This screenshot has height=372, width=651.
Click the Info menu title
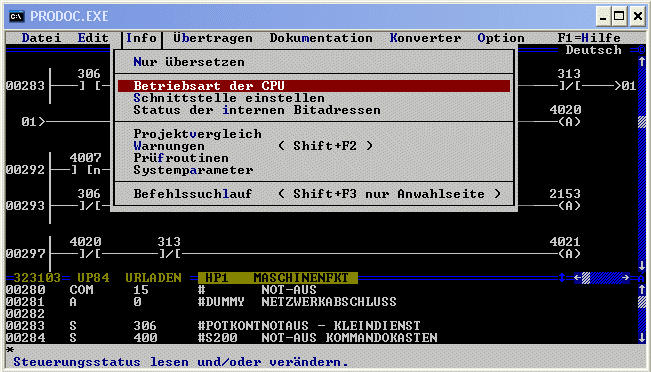[141, 38]
